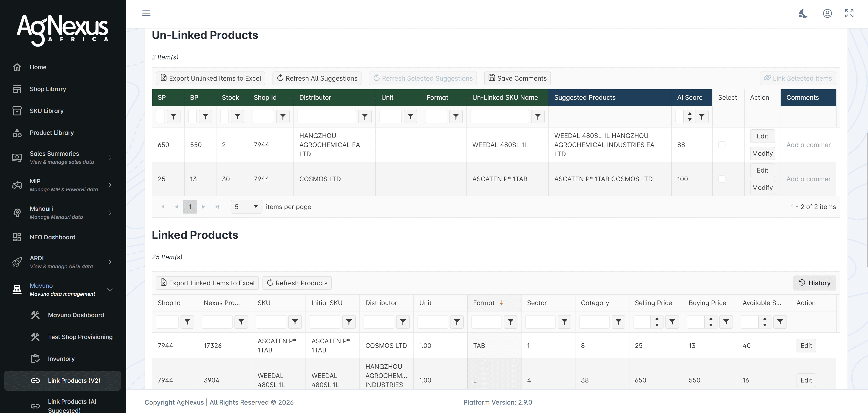Viewport: 868px width, 413px height.
Task: Open the Category column filter icon
Action: tap(618, 322)
